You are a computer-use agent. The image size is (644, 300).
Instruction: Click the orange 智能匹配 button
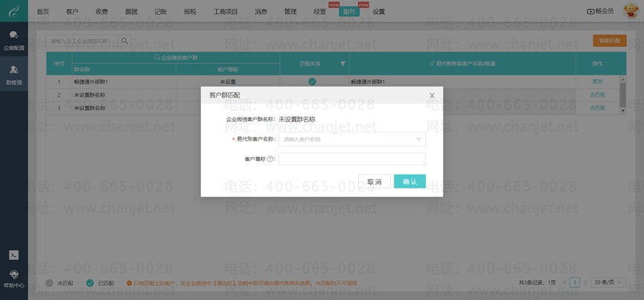pyautogui.click(x=610, y=41)
